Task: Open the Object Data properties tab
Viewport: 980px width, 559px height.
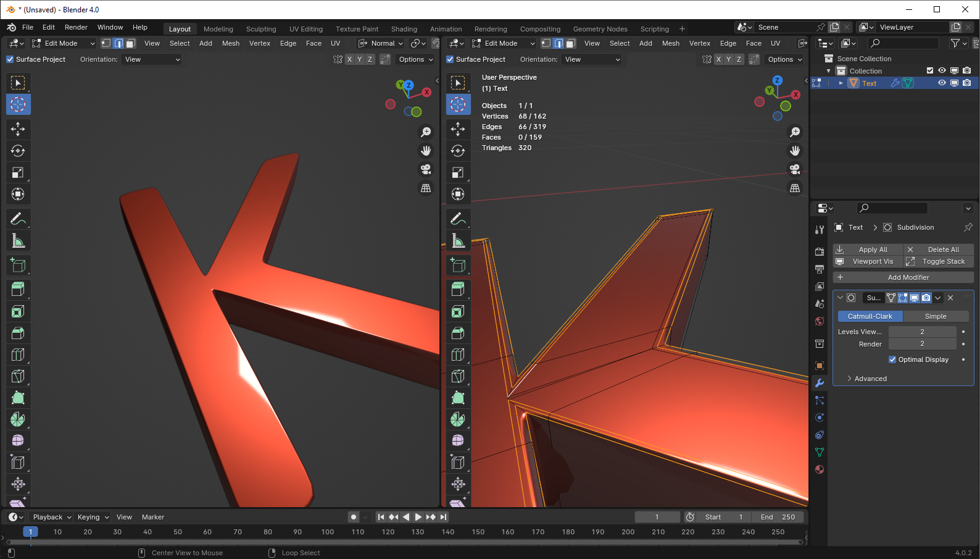Action: pos(820,452)
